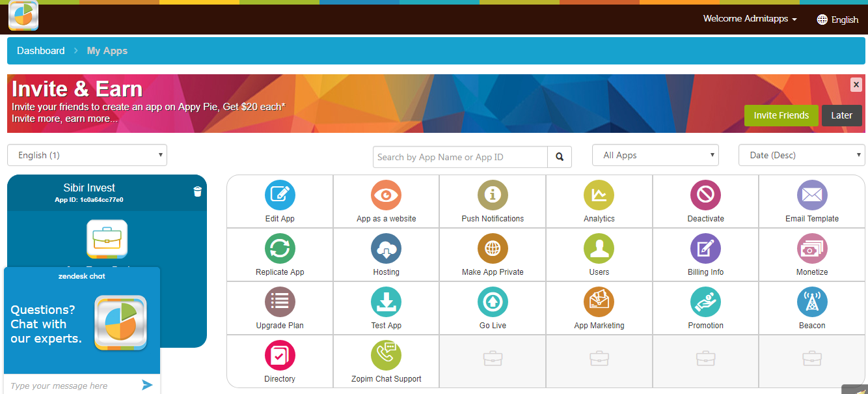
Task: Click the Sibir Invest briefcase app icon
Action: point(107,239)
